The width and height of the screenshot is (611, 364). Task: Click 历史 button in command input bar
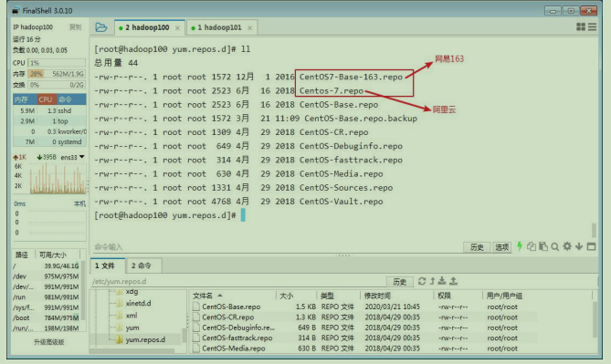[x=477, y=247]
